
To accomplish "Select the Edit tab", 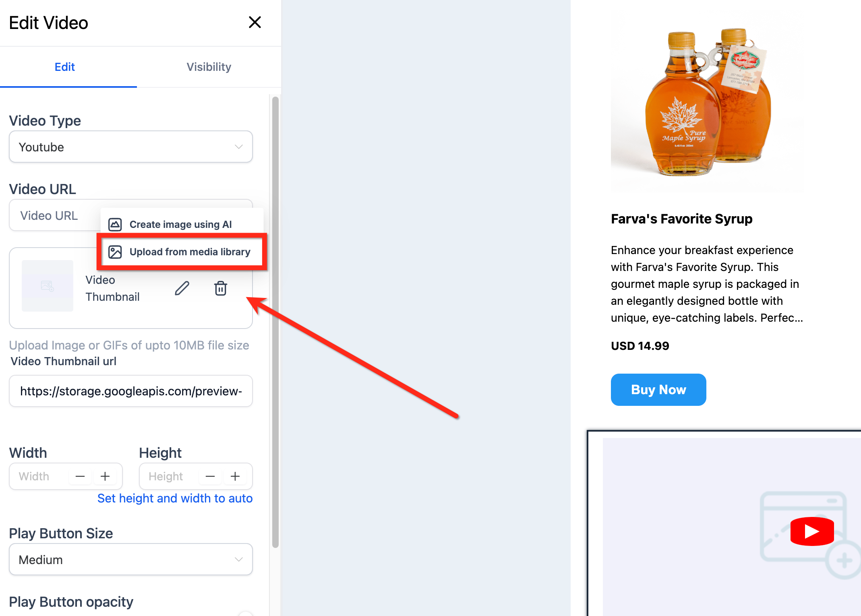I will click(x=65, y=67).
